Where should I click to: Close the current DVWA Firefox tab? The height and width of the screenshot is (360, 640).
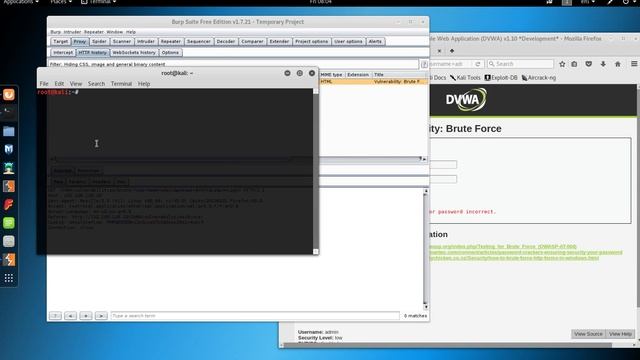(x=439, y=51)
